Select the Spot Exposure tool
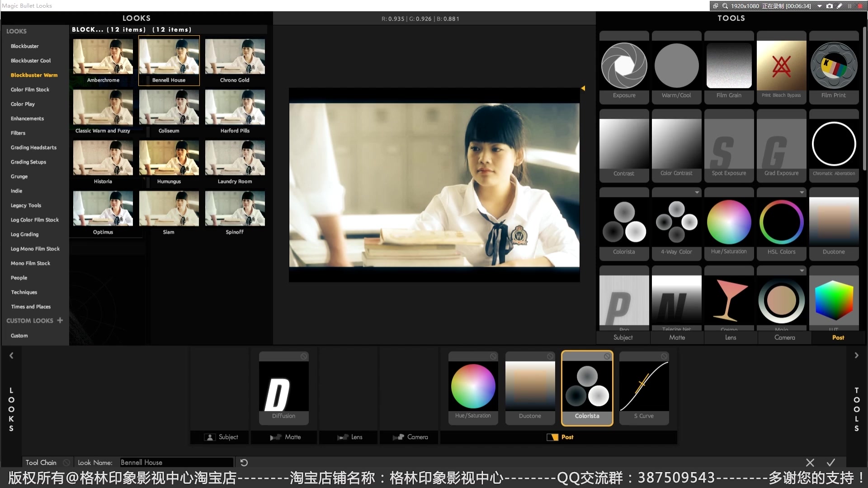Viewport: 868px width, 488px height. click(x=729, y=146)
